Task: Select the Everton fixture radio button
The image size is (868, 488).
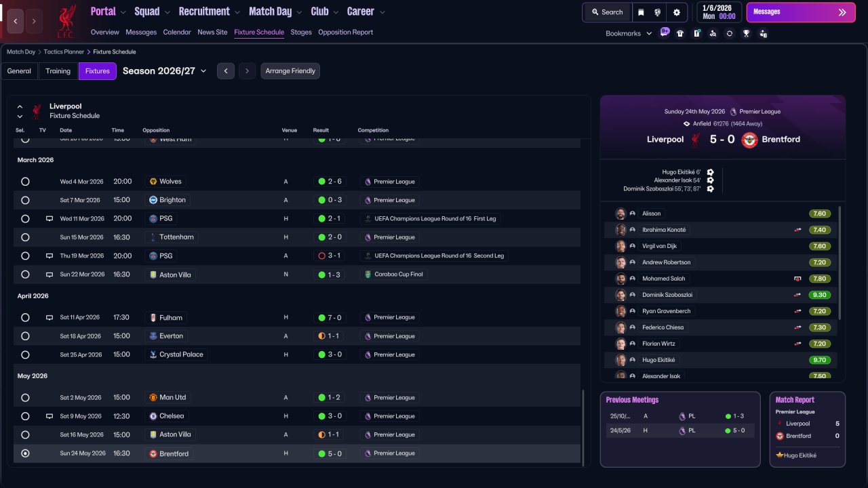Action: coord(25,336)
